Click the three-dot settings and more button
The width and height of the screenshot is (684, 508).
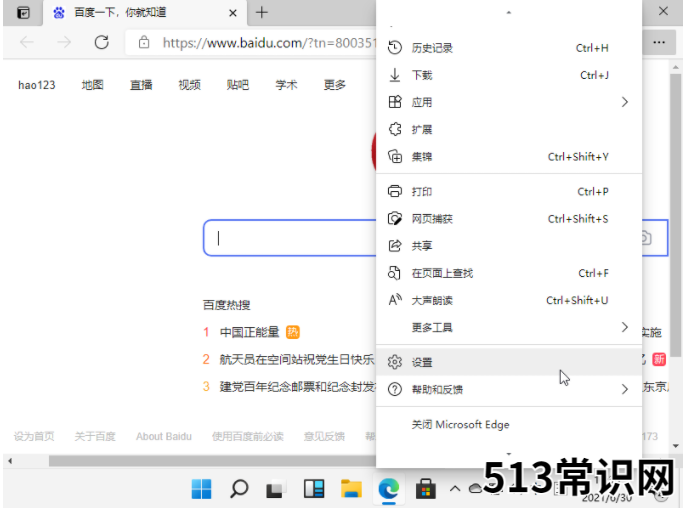coord(659,42)
